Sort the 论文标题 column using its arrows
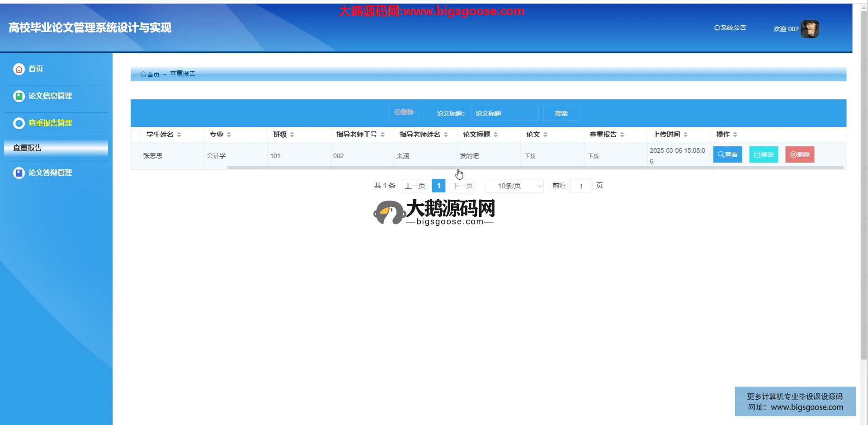This screenshot has height=425, width=868. tap(495, 135)
